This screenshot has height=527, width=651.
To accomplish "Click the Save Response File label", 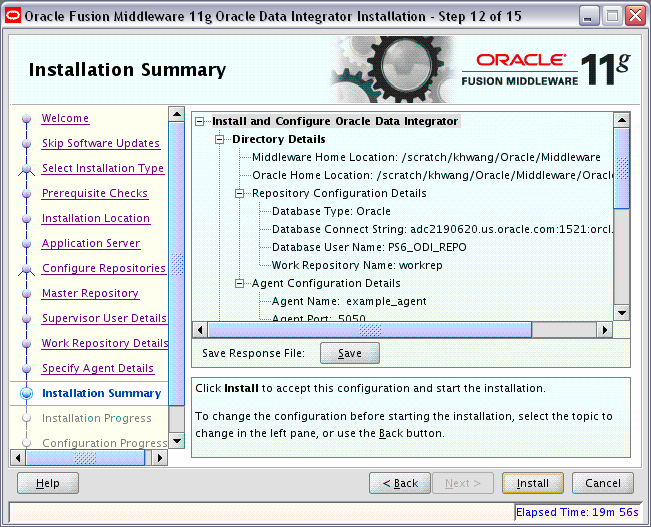I will pyautogui.click(x=254, y=353).
